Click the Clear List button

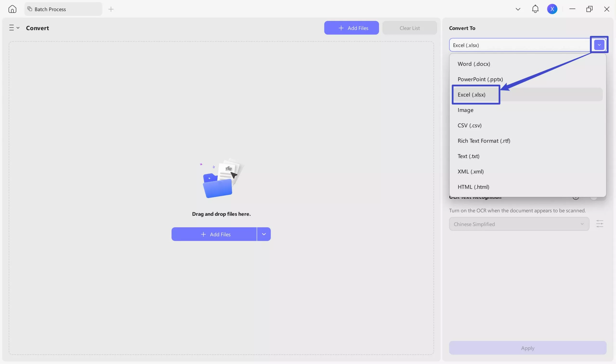tap(410, 28)
